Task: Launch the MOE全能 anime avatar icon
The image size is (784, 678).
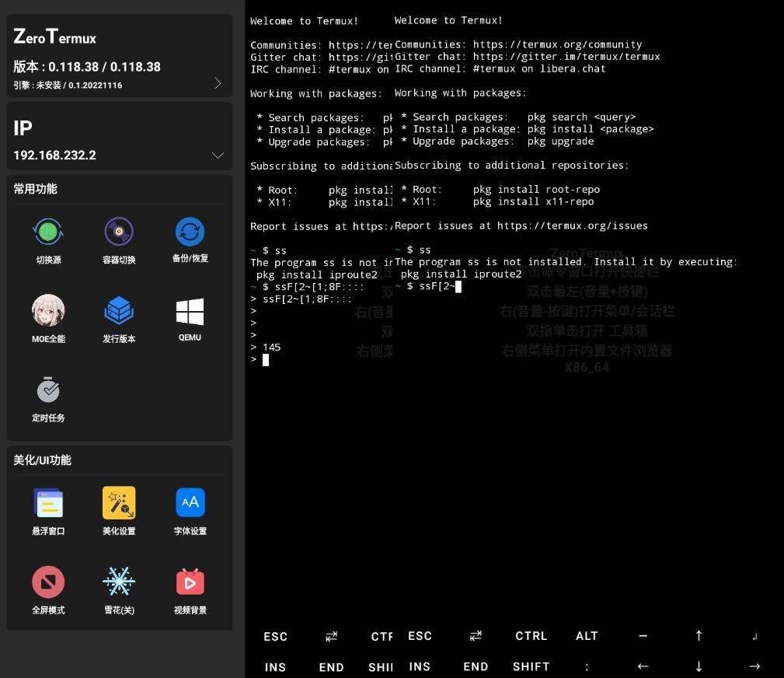Action: (x=48, y=311)
